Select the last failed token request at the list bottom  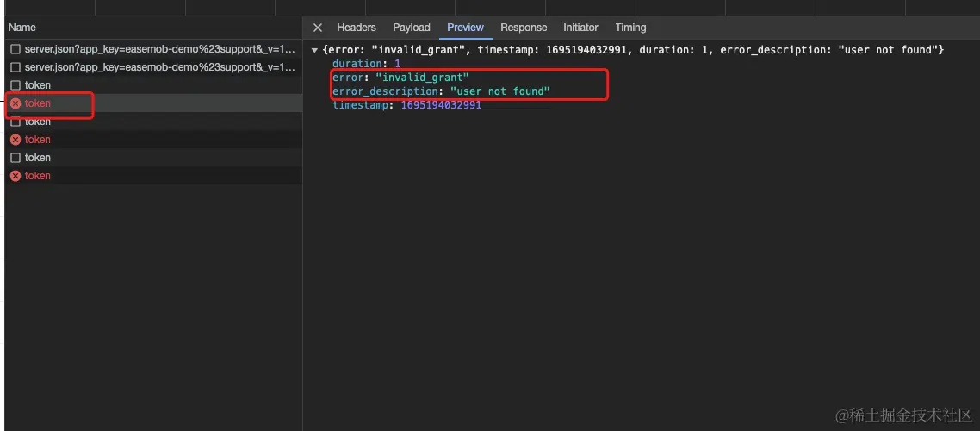click(153, 176)
